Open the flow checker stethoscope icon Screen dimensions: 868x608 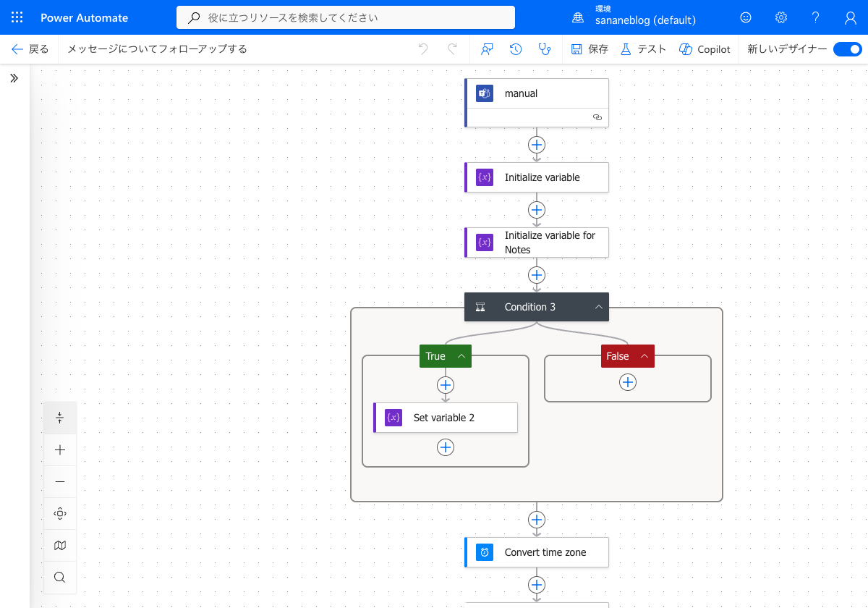[x=545, y=49]
